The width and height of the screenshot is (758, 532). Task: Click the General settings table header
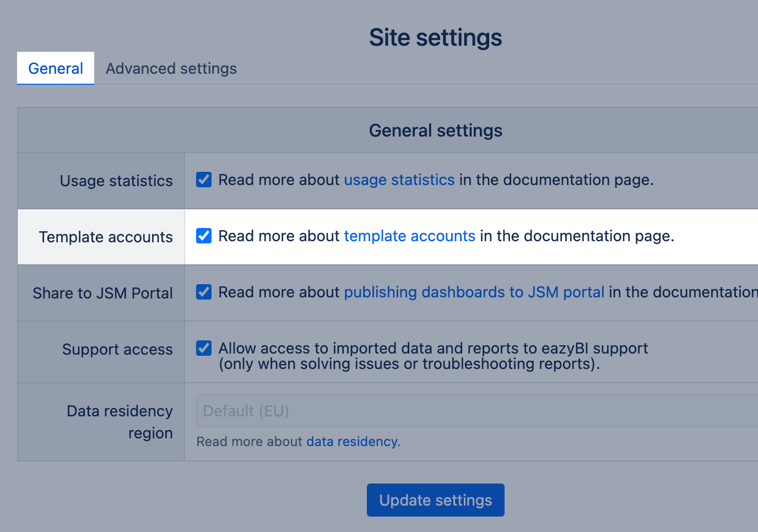[x=435, y=131]
